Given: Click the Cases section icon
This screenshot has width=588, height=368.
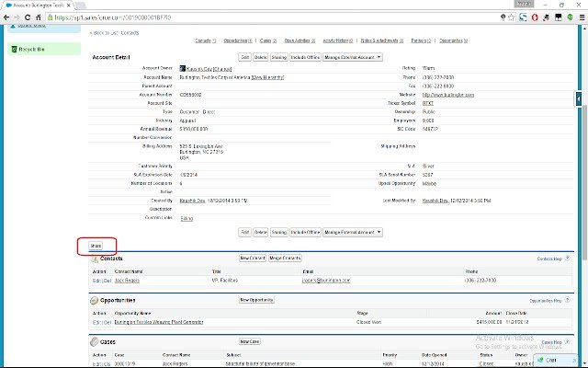Looking at the screenshot, I should [94, 342].
